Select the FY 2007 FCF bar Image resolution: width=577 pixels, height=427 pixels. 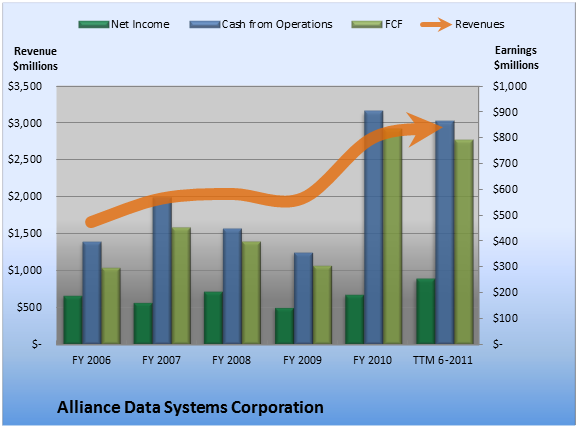coord(181,286)
